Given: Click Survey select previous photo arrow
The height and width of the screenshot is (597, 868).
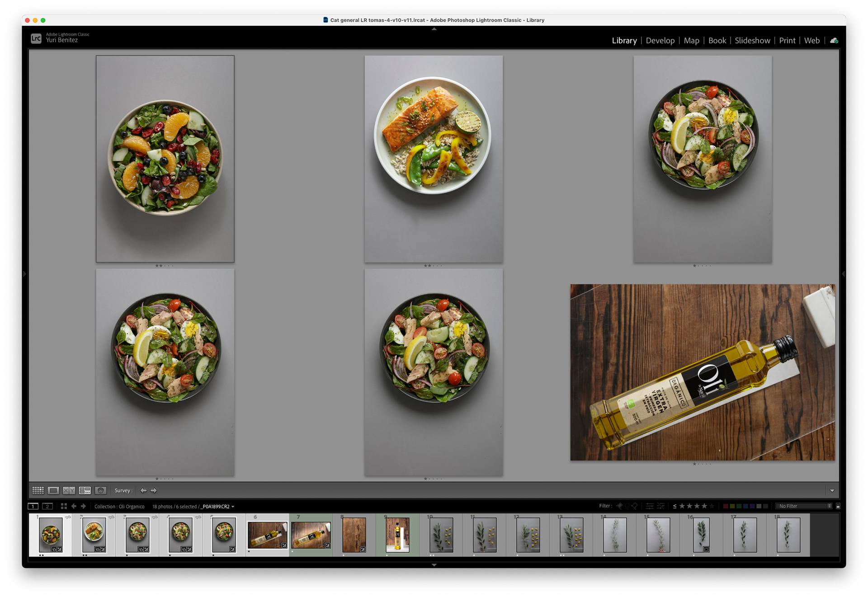Looking at the screenshot, I should click(x=143, y=490).
